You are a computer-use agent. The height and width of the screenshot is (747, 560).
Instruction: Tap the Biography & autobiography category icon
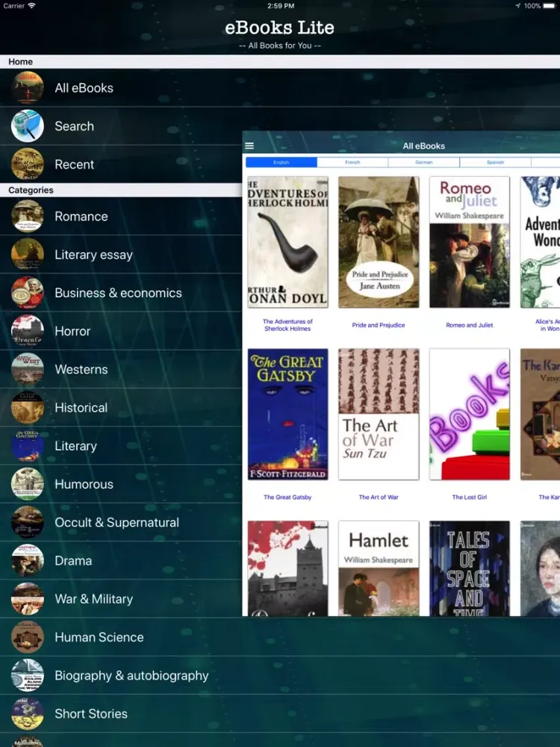coord(28,675)
